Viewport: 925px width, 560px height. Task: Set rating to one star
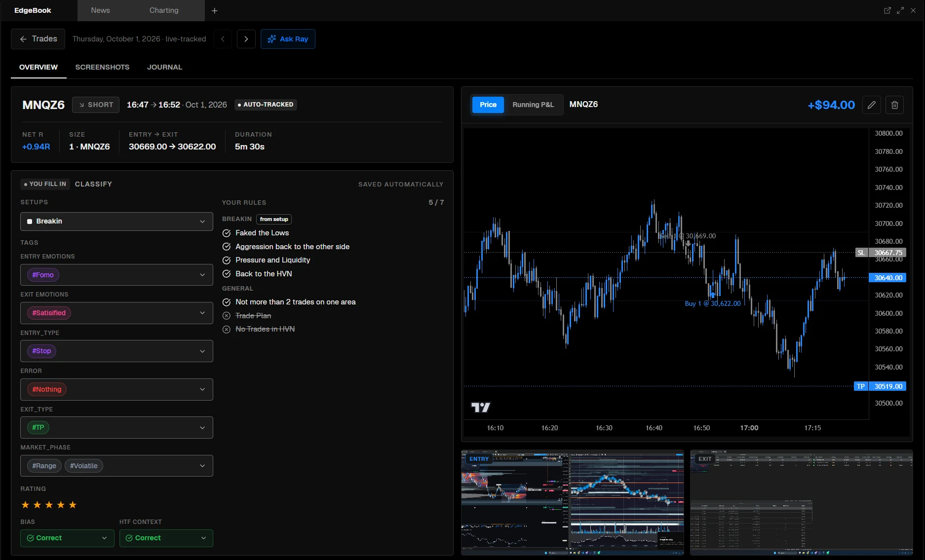pos(25,505)
